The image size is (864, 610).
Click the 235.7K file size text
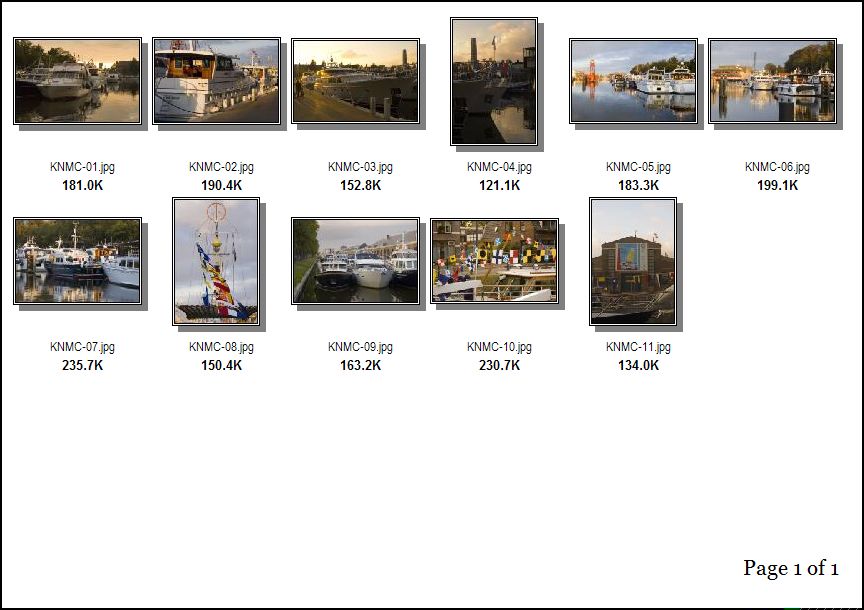click(83, 365)
